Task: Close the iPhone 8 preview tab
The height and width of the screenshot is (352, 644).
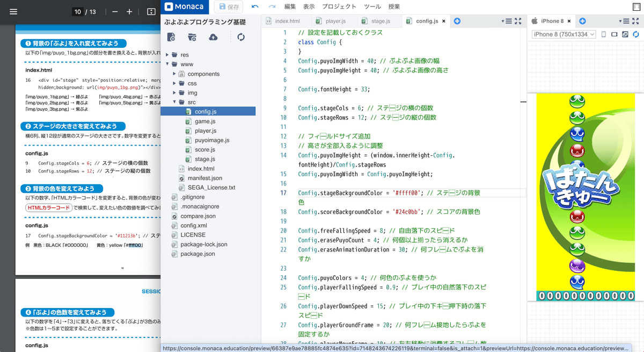Action: (x=569, y=21)
